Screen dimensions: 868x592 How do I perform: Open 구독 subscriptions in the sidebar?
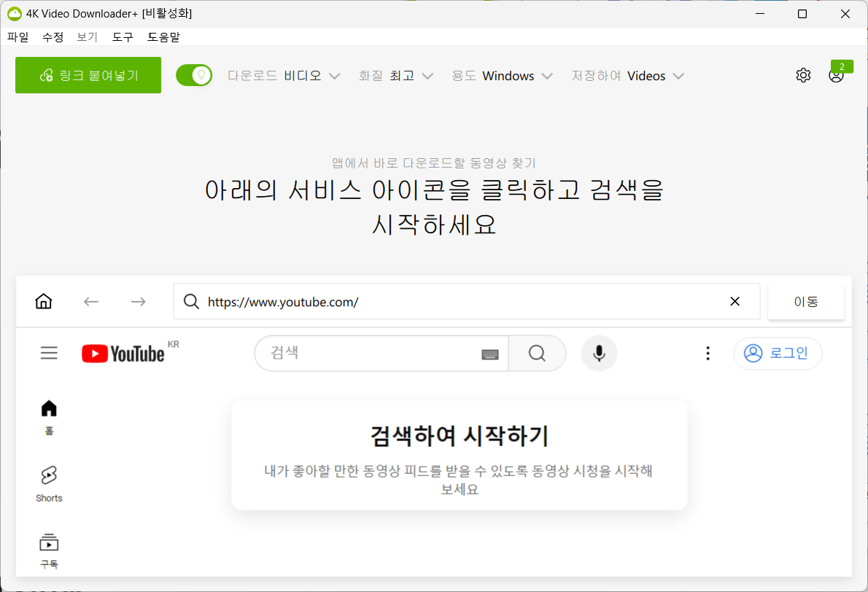(x=50, y=551)
